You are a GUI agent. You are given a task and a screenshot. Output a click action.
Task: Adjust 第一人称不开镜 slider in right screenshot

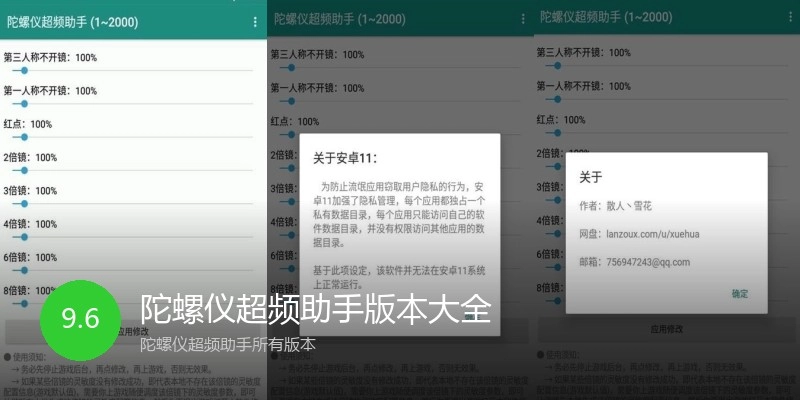(666, 99)
